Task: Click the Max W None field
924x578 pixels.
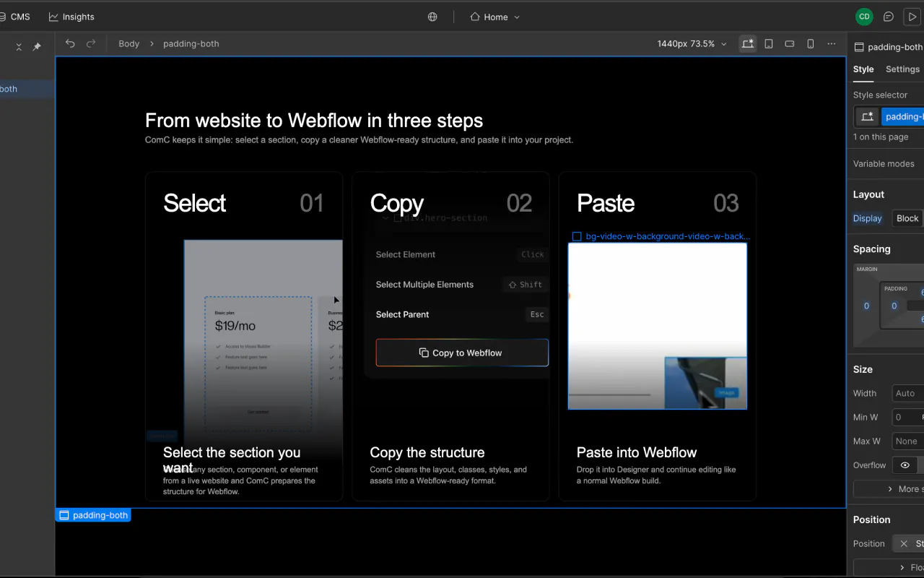Action: 908,441
